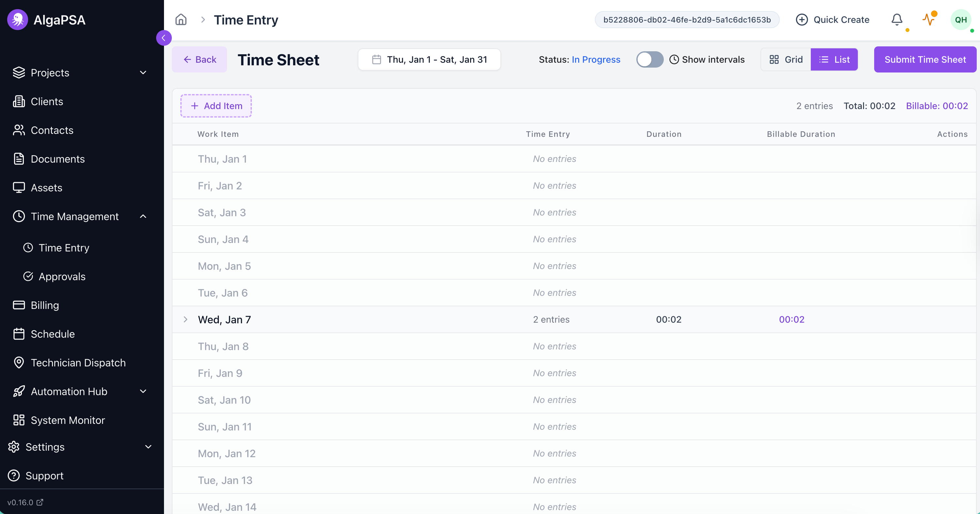Viewport: 980px width, 514px height.
Task: Click the Support help icon
Action: [14, 475]
